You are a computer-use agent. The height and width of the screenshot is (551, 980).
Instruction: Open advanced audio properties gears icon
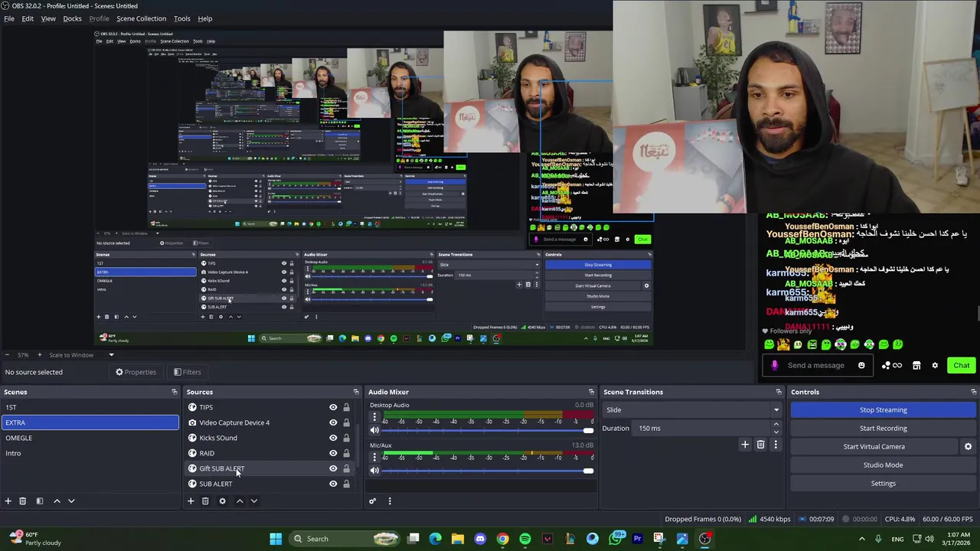pyautogui.click(x=372, y=501)
